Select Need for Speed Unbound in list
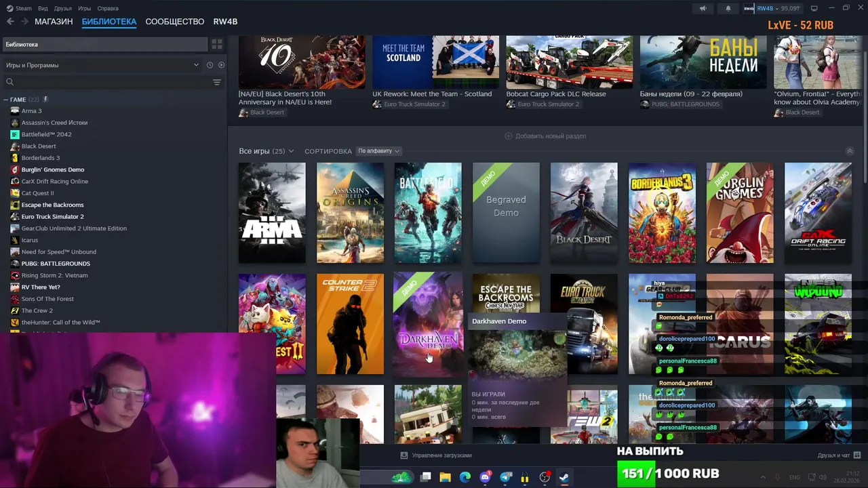 [x=58, y=252]
